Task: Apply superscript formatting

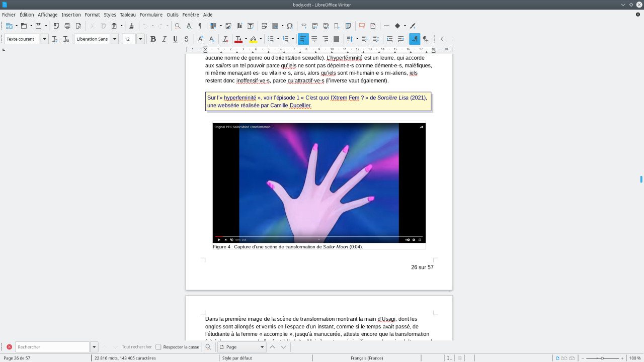Action: [x=200, y=39]
